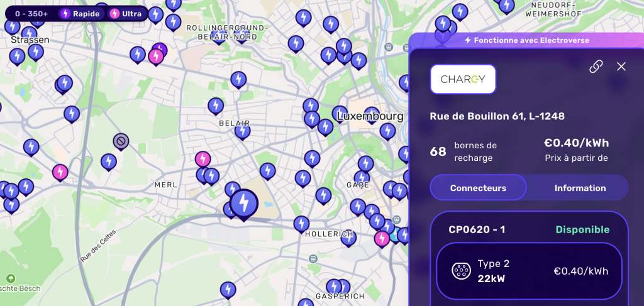Open pink Ultra pin northeast of MERL label
The width and height of the screenshot is (644, 306).
click(x=203, y=159)
